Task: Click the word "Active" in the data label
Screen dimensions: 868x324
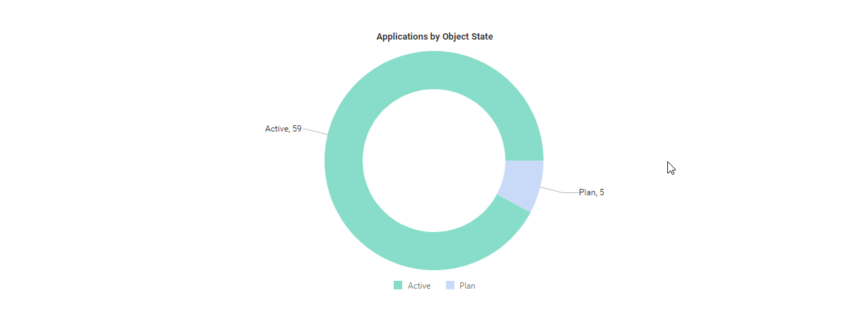Action: click(x=276, y=129)
